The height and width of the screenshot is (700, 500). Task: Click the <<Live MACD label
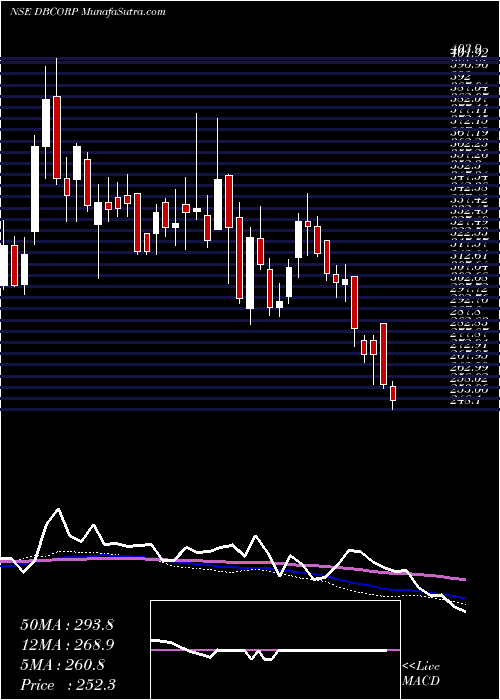421,674
